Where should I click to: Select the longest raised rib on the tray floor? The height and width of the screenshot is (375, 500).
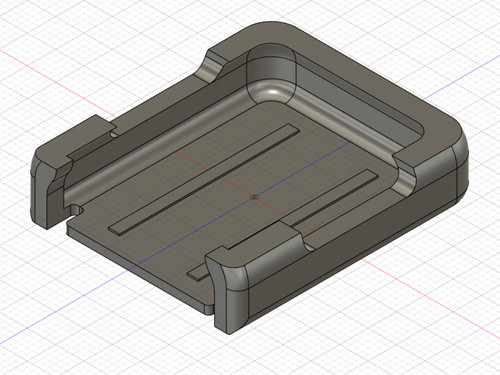point(204,180)
